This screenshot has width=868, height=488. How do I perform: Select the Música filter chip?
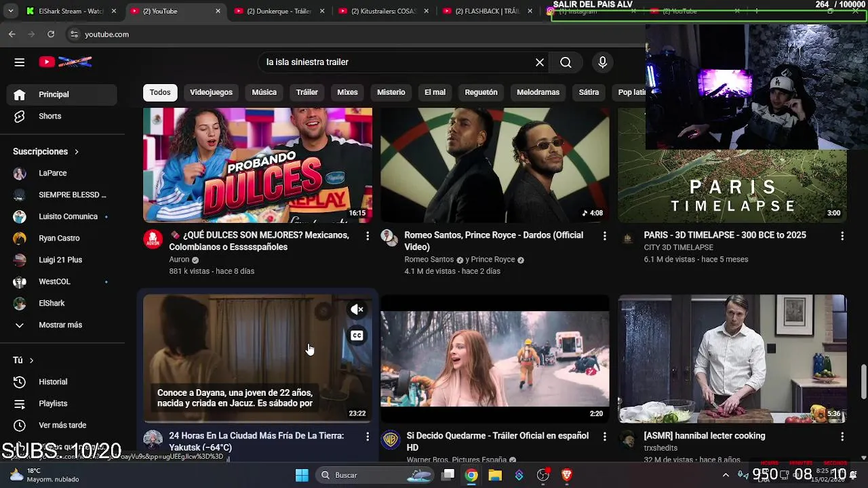pyautogui.click(x=264, y=92)
